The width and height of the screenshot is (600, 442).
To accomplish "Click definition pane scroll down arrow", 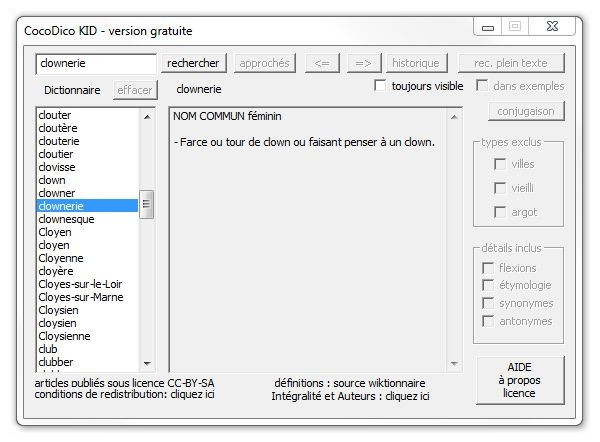I will pos(456,364).
